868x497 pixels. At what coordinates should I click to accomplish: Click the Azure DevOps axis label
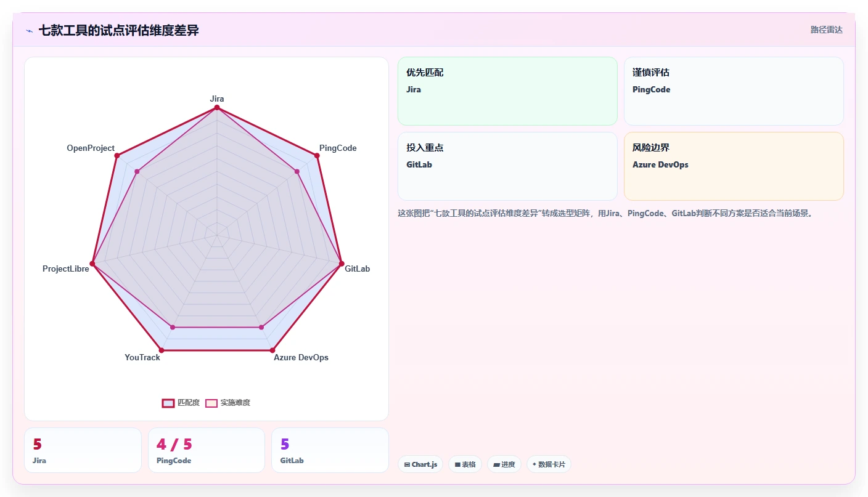point(301,357)
